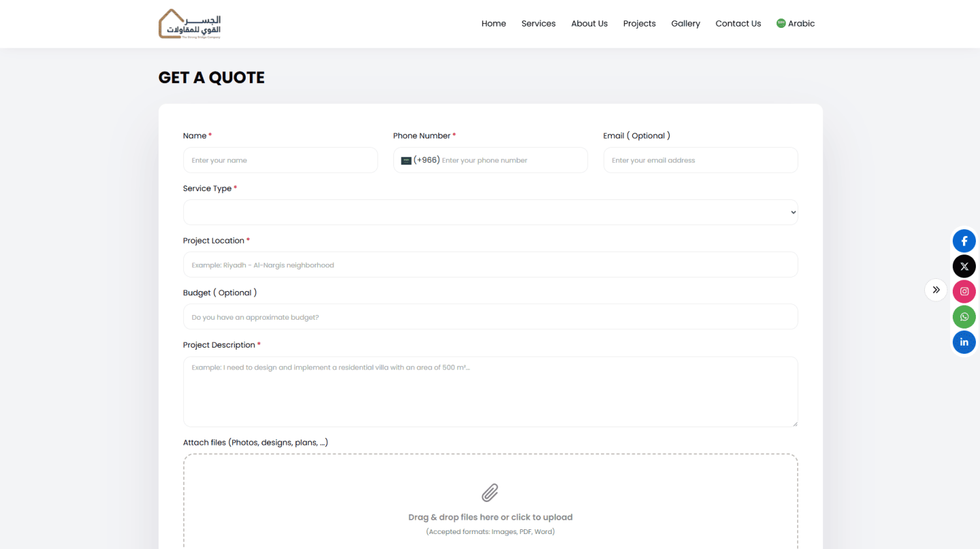This screenshot has height=549, width=980.
Task: Navigate to the About Us page
Action: 589,23
